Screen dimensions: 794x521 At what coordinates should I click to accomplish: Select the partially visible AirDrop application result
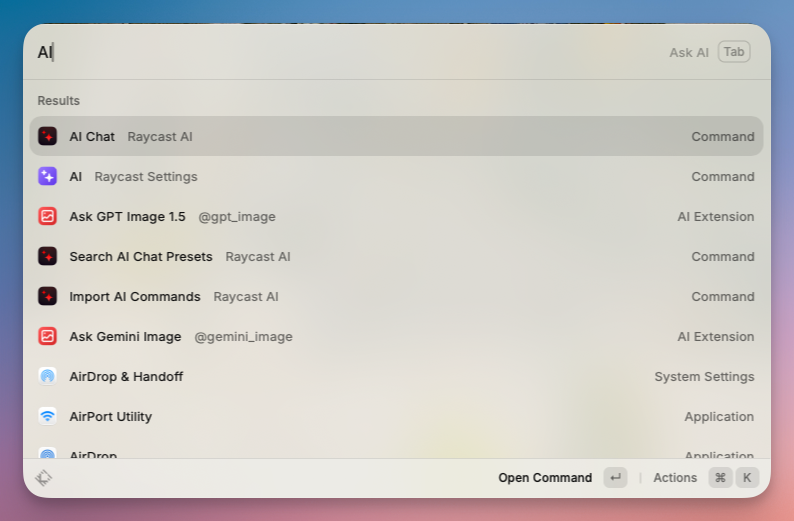click(396, 451)
